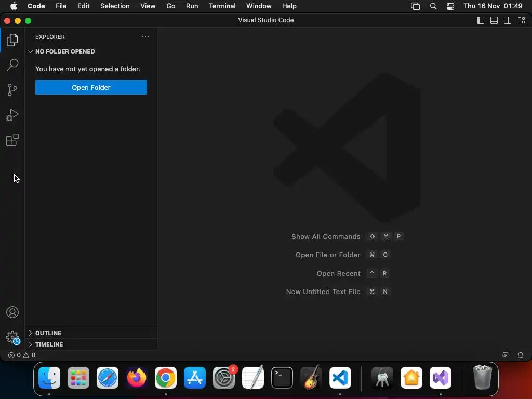Open the Edit menu
532x399 pixels.
(84, 6)
